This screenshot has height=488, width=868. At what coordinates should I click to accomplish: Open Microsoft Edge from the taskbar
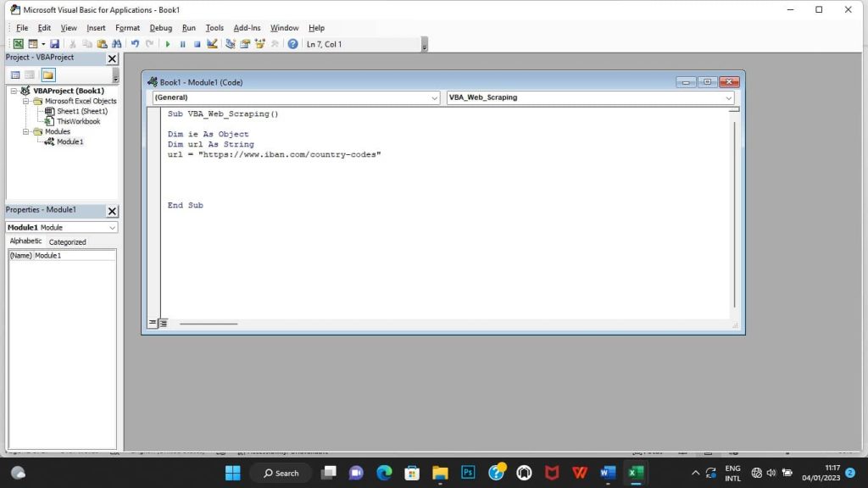[384, 473]
